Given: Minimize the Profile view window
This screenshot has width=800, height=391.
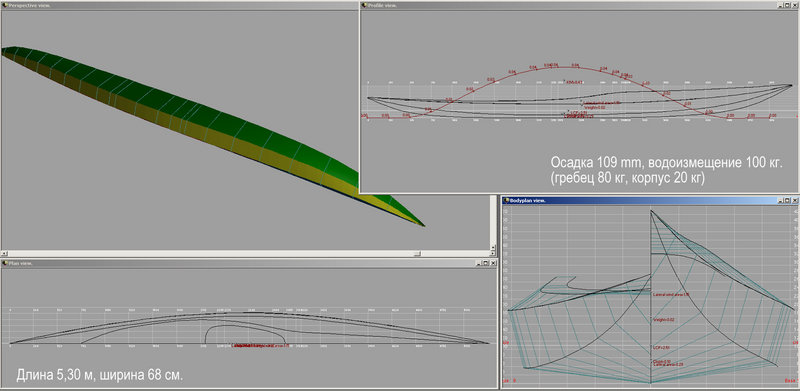Looking at the screenshot, I should [x=780, y=5].
